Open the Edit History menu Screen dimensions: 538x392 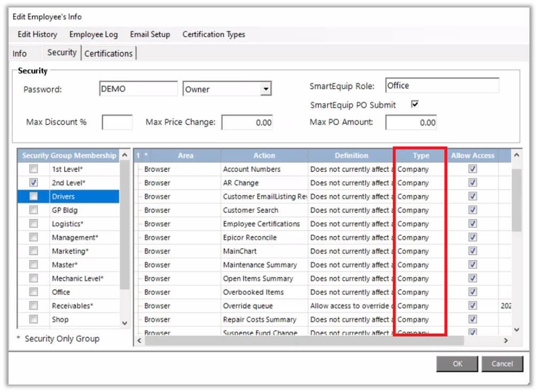(x=37, y=34)
